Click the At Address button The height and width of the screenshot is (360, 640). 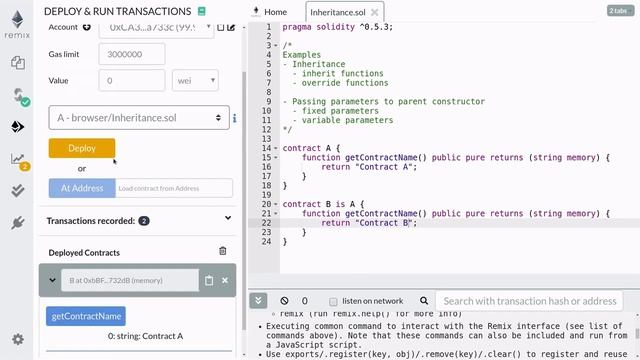(82, 188)
